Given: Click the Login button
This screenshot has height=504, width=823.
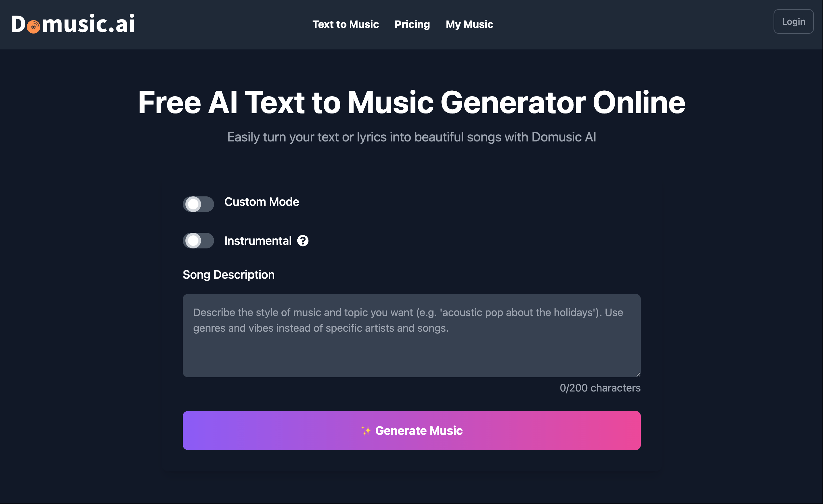Looking at the screenshot, I should click(793, 22).
